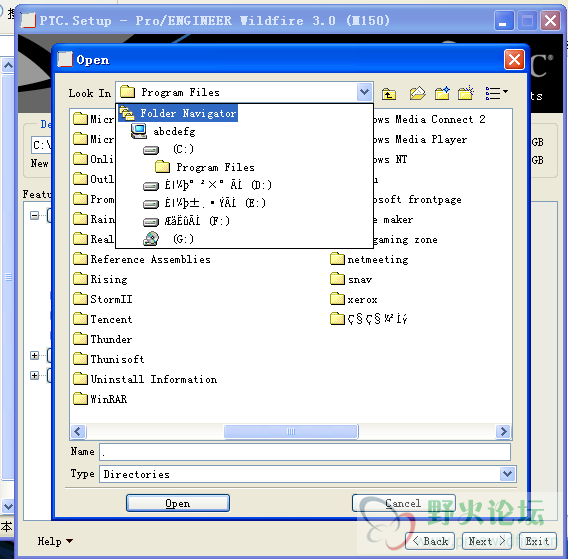Viewport: 568px width, 559px height.
Task: Click the Cancel button
Action: tap(404, 503)
